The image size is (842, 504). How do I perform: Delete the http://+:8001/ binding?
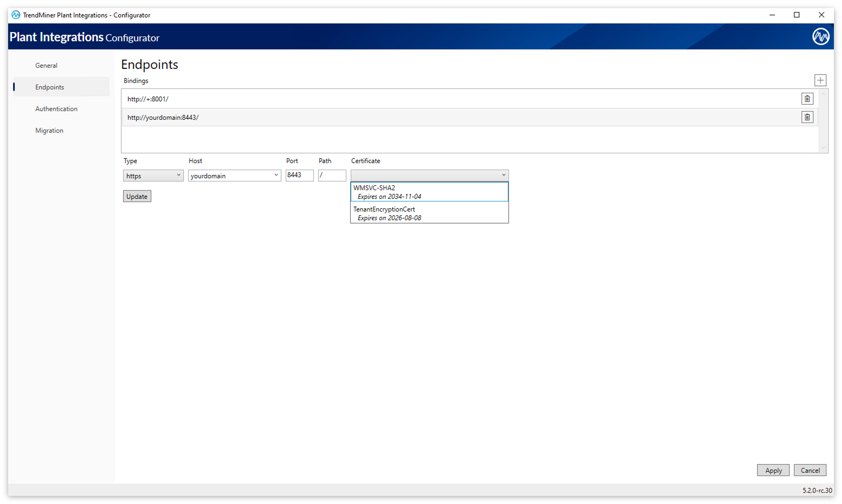[x=807, y=99]
